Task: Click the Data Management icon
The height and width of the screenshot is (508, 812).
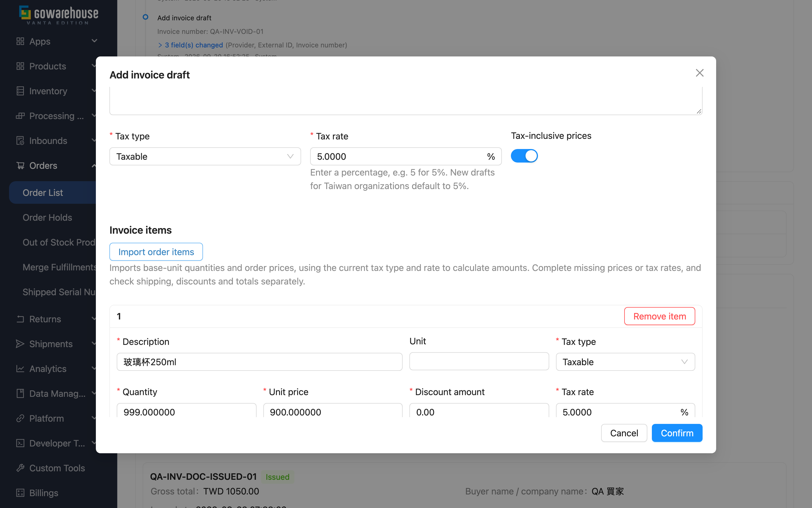Action: pyautogui.click(x=20, y=393)
